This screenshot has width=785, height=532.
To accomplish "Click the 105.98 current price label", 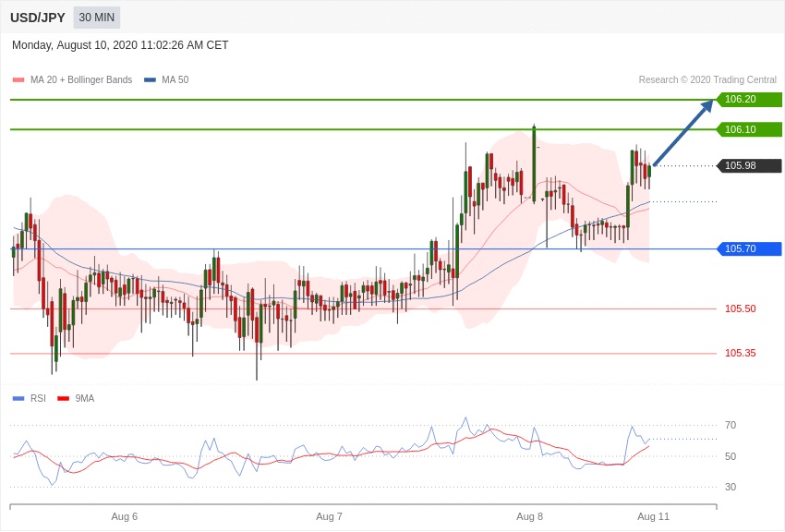I will [749, 165].
